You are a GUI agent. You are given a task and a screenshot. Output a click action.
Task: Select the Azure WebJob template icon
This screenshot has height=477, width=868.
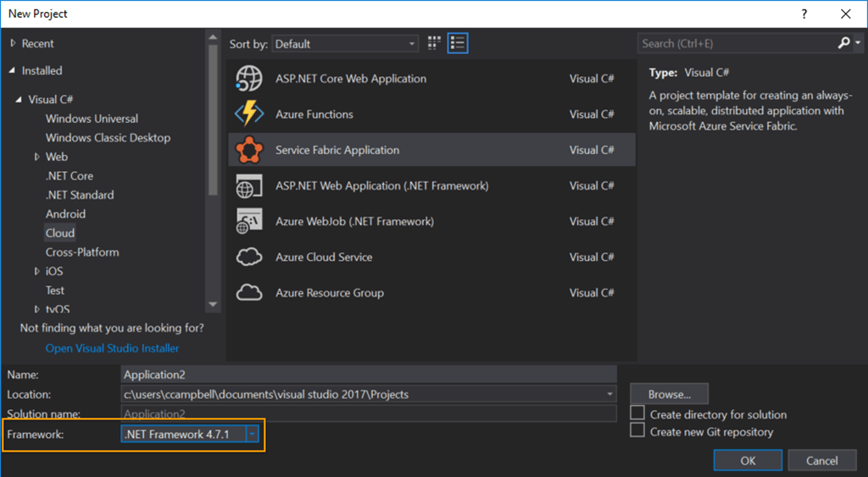point(249,221)
